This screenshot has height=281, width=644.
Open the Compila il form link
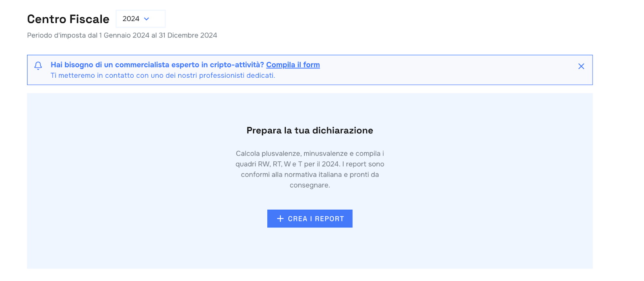coord(293,65)
